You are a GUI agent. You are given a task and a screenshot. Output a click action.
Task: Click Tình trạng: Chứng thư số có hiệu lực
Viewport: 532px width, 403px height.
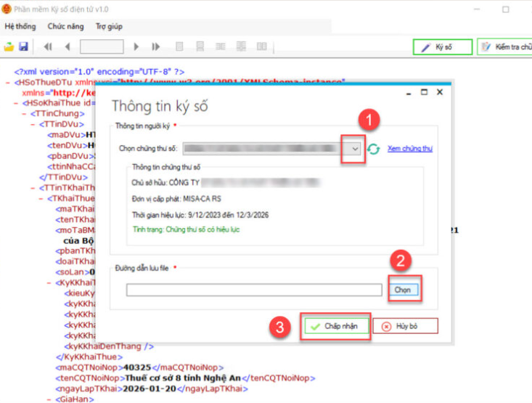186,229
